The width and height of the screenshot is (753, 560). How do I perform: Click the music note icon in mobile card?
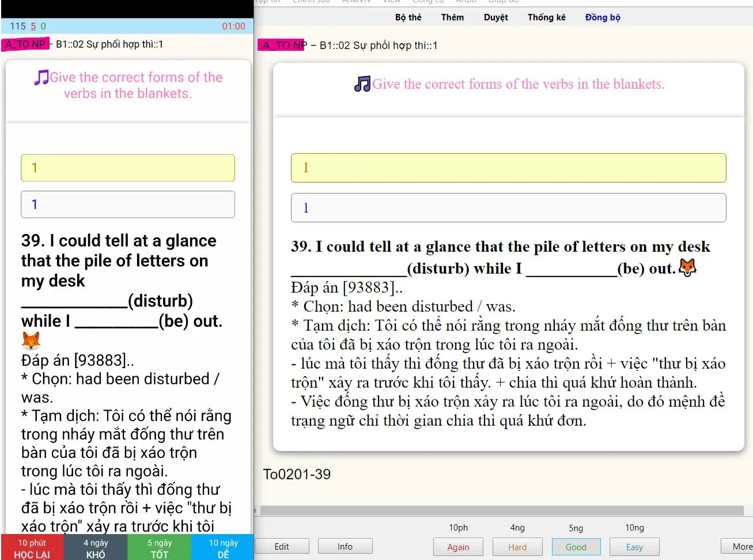[41, 77]
